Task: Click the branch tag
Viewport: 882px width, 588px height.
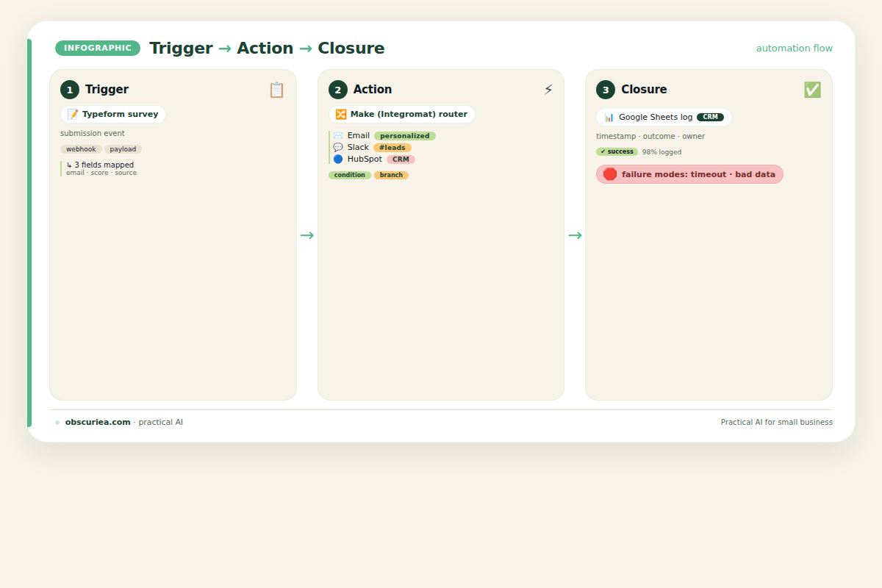Action: tap(391, 175)
